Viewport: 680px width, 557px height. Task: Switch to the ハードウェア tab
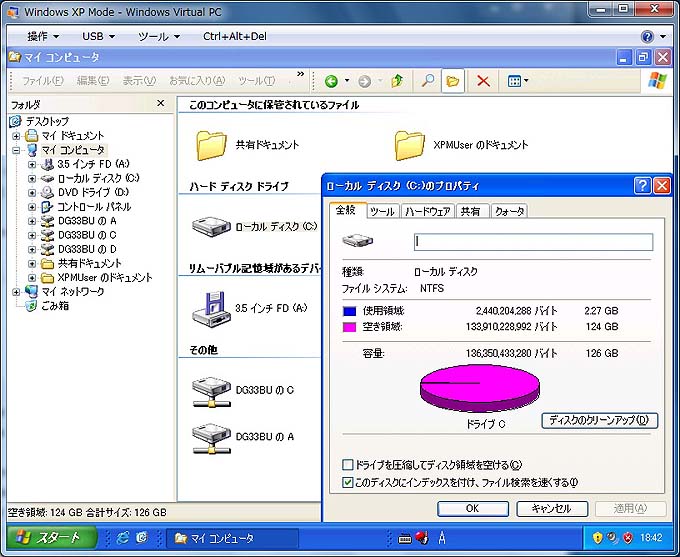[428, 211]
